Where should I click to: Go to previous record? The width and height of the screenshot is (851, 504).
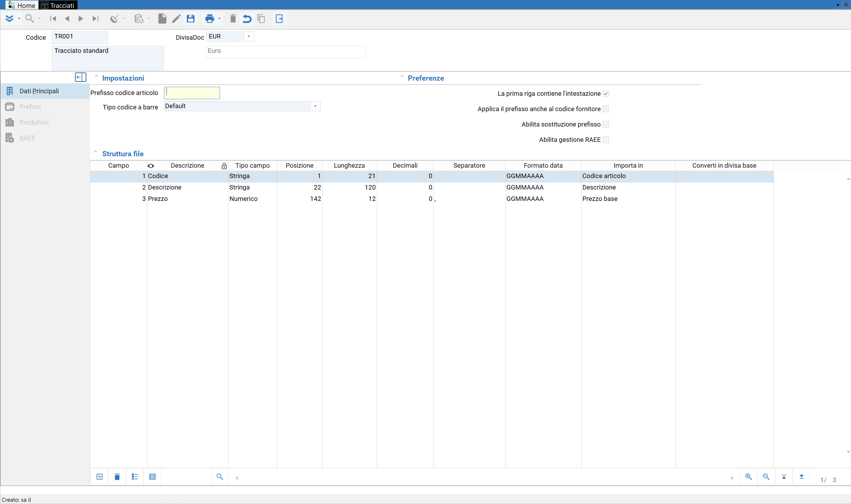67,19
